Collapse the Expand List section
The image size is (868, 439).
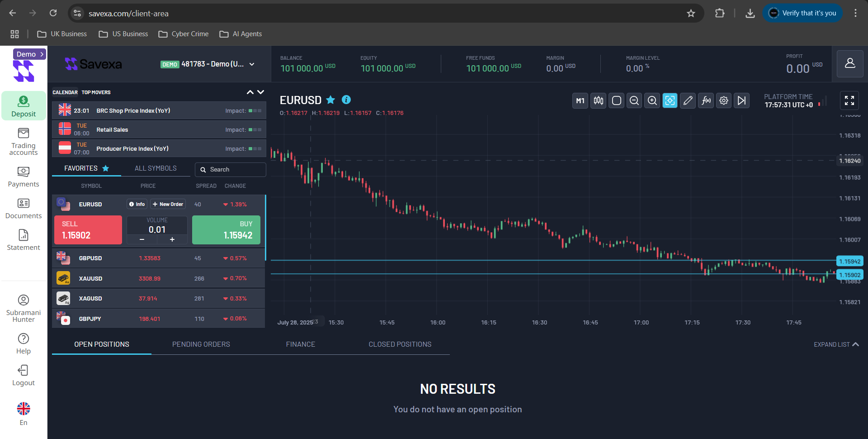835,344
